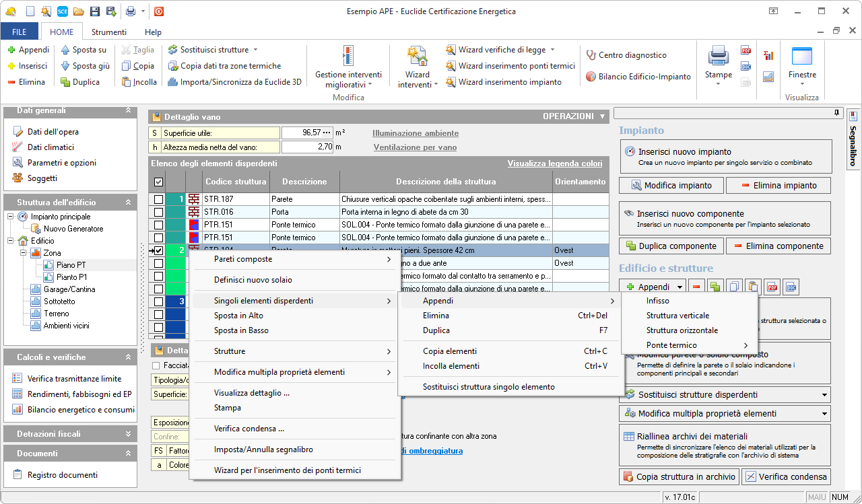Collapse the Calcoli e verifiche panel
This screenshot has height=504, width=862.
point(128,357)
